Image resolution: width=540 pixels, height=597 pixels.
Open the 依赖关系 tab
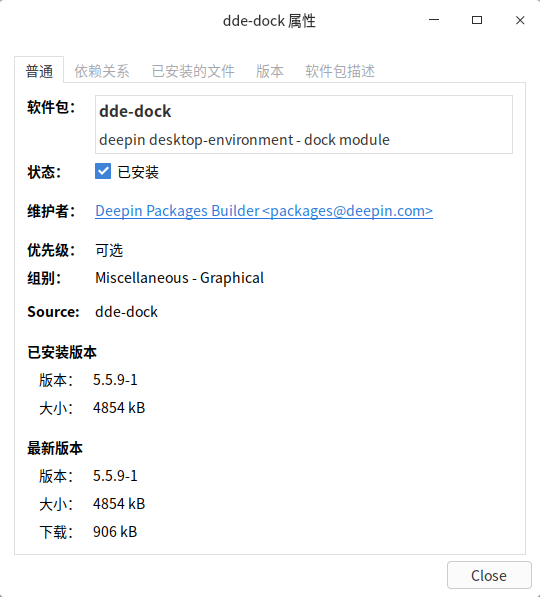102,71
